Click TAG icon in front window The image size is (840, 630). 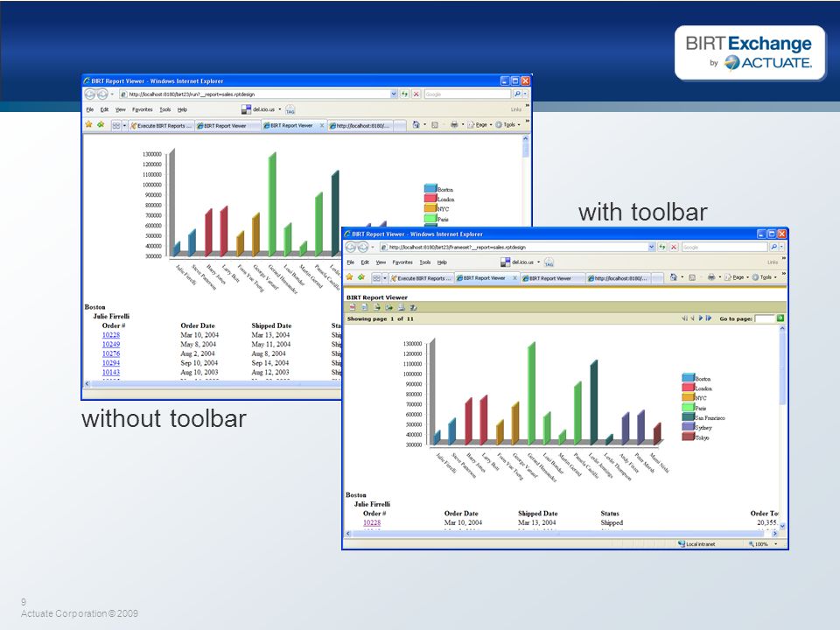[549, 262]
